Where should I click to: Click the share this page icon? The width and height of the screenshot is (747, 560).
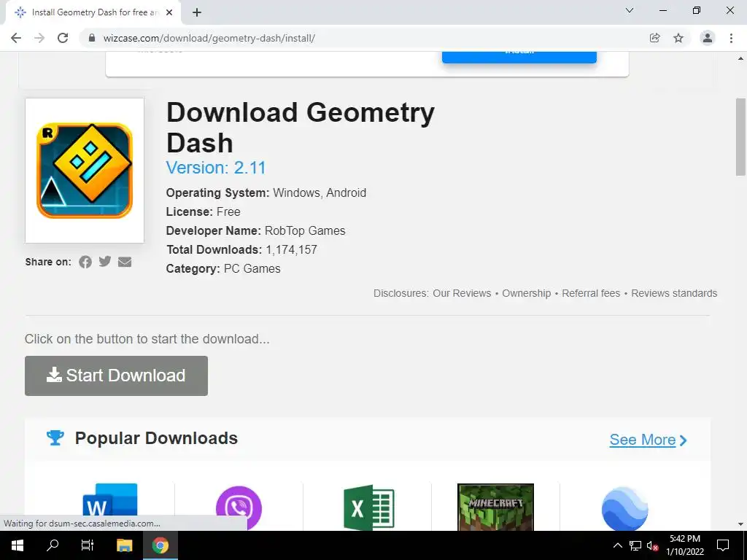click(655, 38)
